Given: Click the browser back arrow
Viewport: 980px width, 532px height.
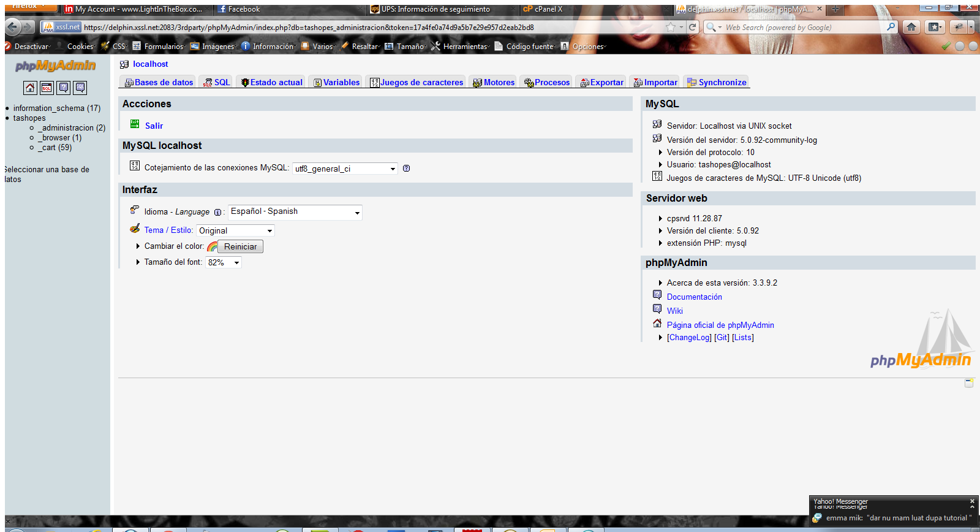Looking at the screenshot, I should (x=13, y=26).
